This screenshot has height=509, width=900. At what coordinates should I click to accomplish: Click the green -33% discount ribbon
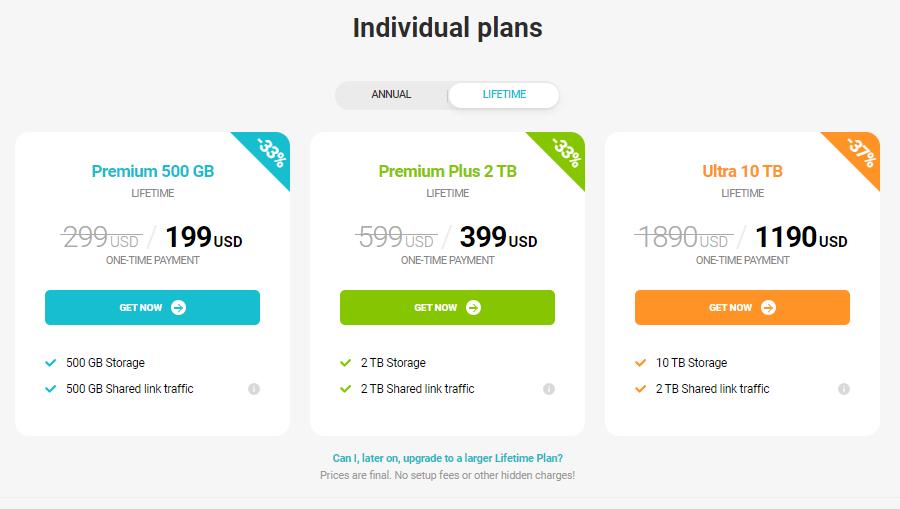(565, 151)
